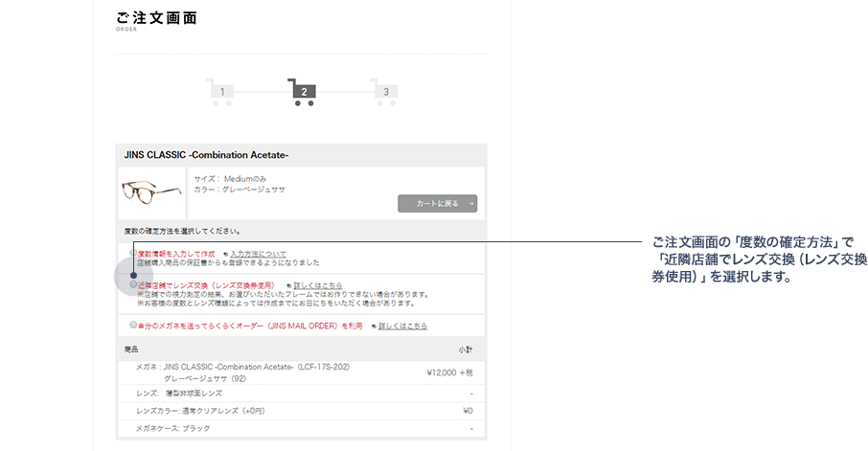Click the メガネケース: ブラック row
This screenshot has height=451, width=868.
click(x=301, y=428)
